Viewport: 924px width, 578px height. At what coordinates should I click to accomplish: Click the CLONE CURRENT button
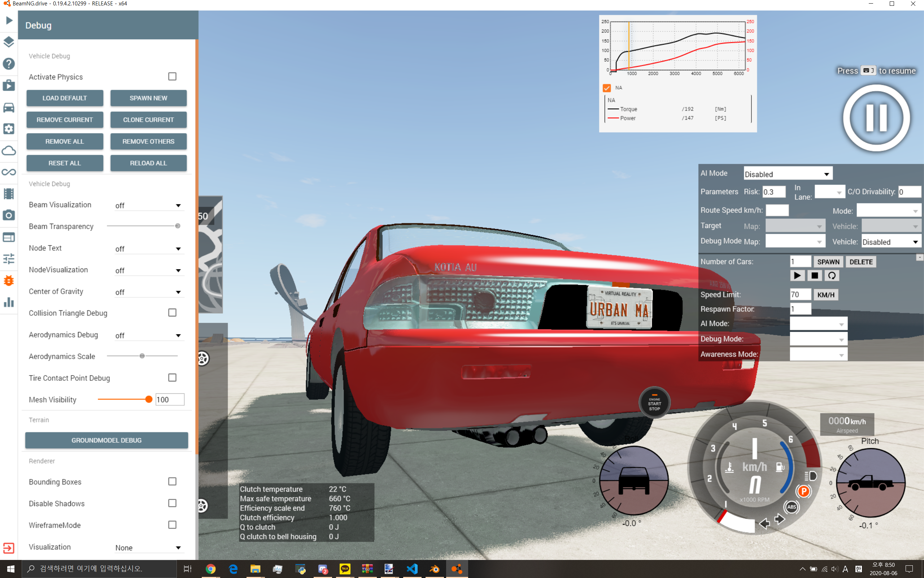coord(148,120)
